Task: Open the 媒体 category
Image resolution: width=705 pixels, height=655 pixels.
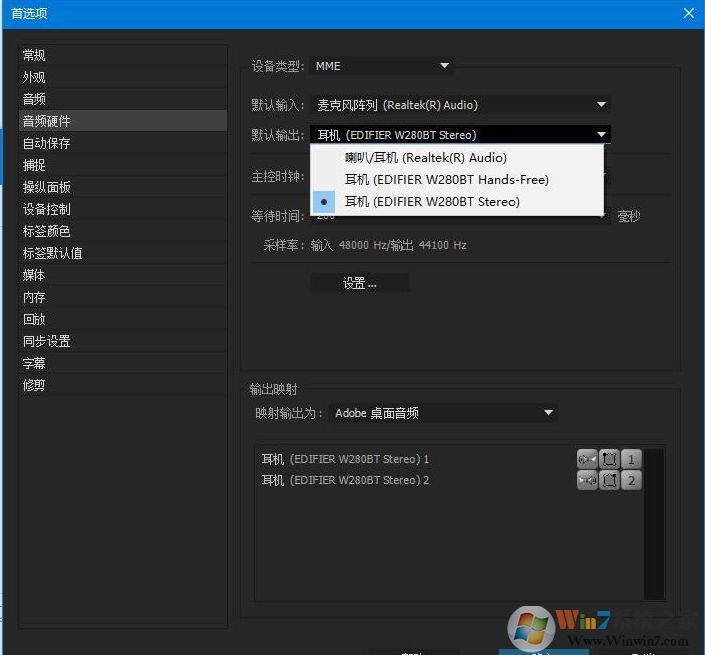Action: (x=123, y=275)
